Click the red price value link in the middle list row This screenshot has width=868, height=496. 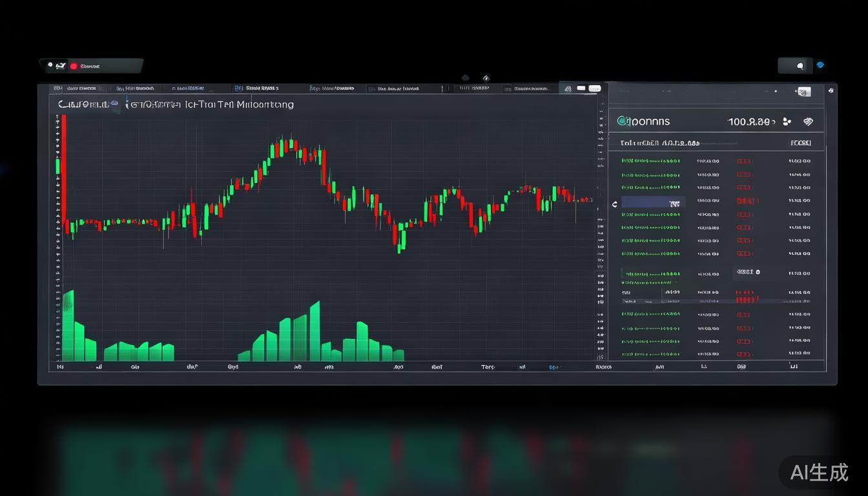click(x=746, y=292)
